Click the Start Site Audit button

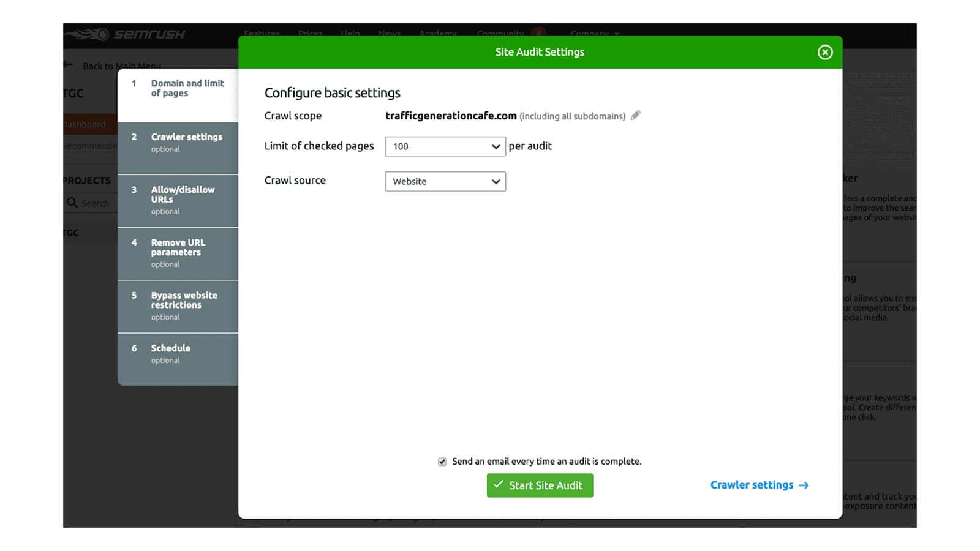tap(540, 485)
